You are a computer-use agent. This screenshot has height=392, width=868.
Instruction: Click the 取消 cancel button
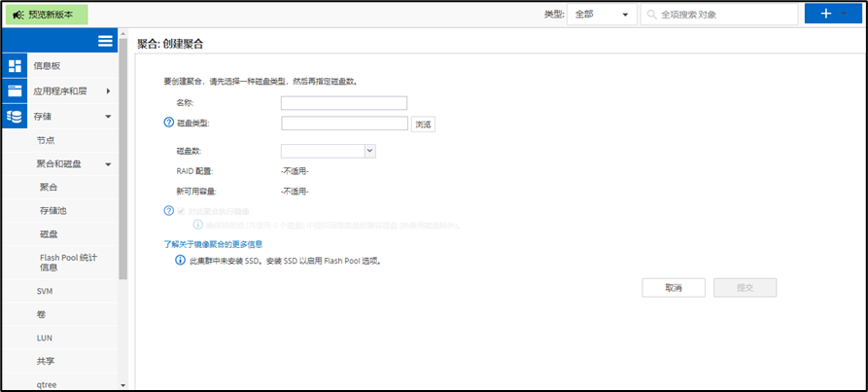coord(673,288)
